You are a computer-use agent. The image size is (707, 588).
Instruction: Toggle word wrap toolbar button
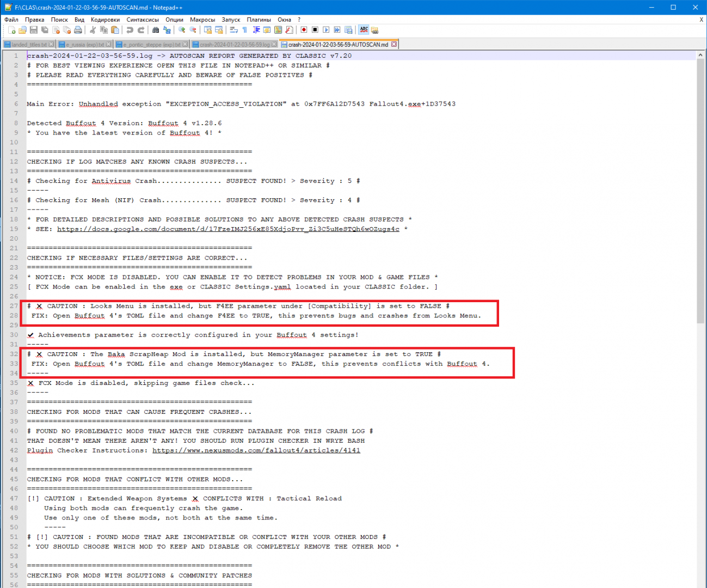(x=233, y=30)
